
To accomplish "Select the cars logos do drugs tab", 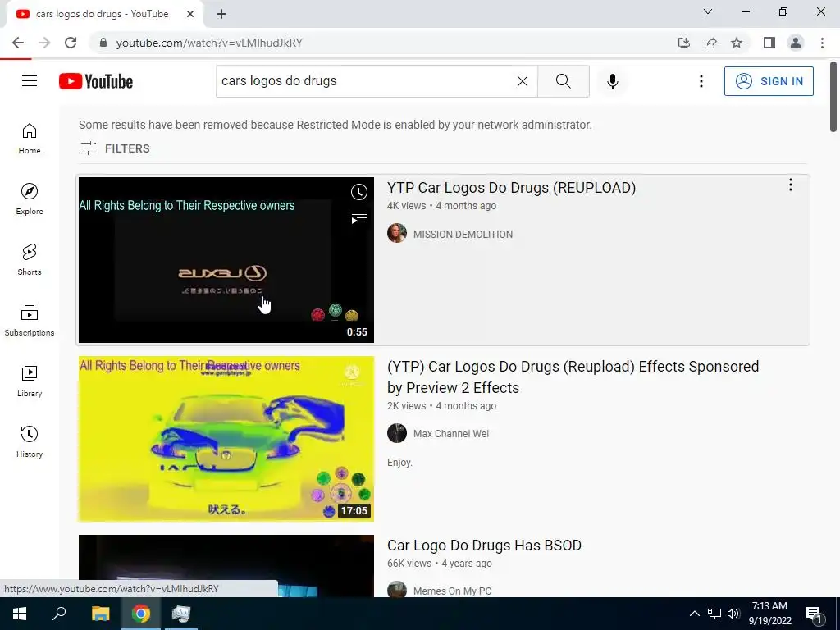I will [x=103, y=14].
